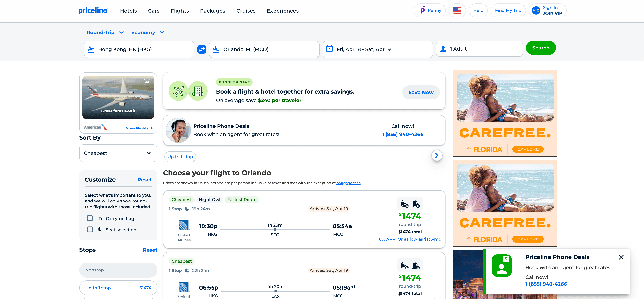
Task: Open the Cruises tab
Action: pos(246,11)
